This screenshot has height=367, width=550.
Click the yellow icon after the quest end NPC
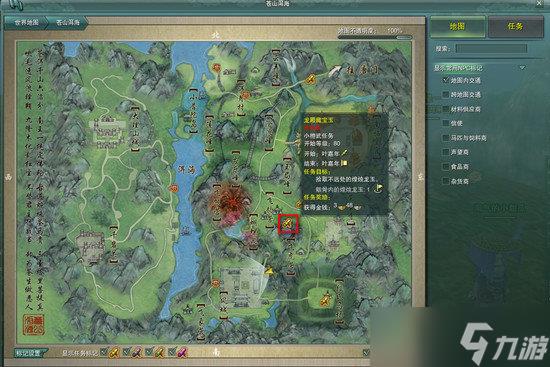click(x=344, y=163)
